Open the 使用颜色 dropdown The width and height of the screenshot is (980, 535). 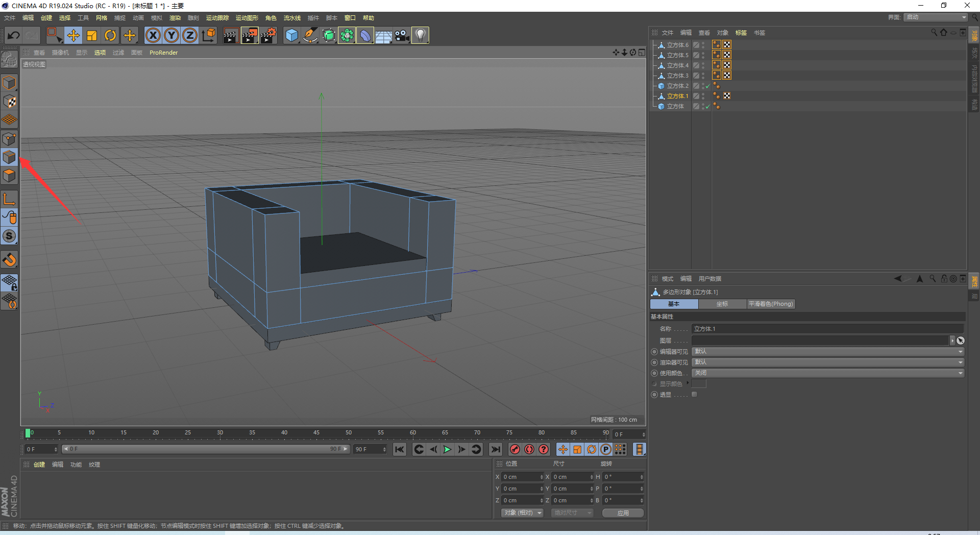pos(828,373)
